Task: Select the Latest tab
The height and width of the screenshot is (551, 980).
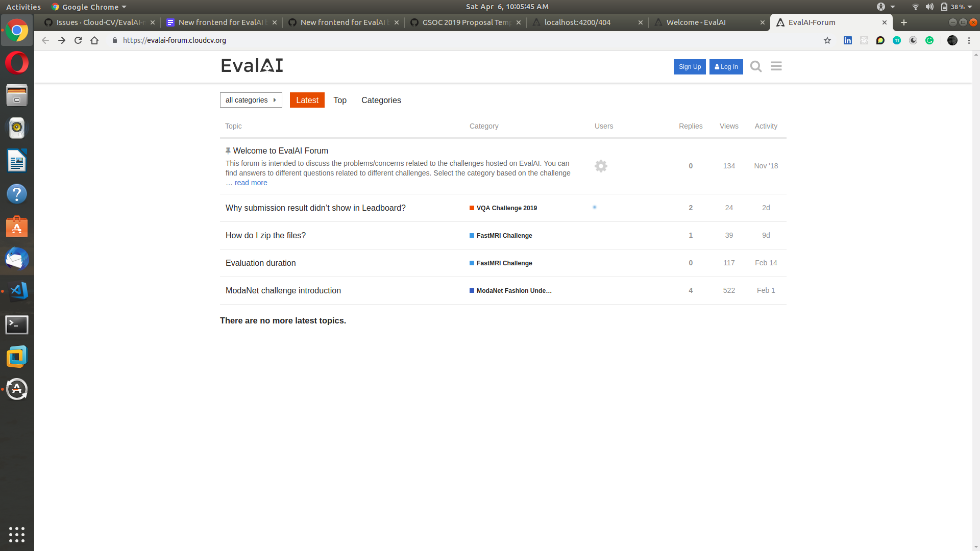Action: coord(307,100)
